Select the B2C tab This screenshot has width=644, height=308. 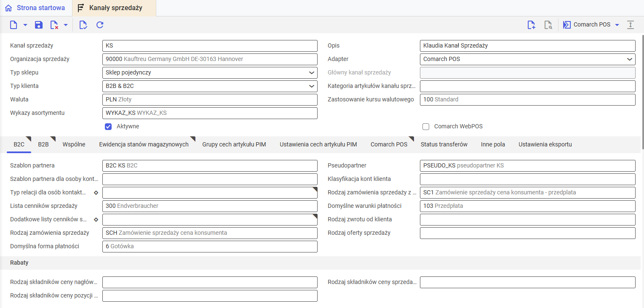pyautogui.click(x=19, y=144)
